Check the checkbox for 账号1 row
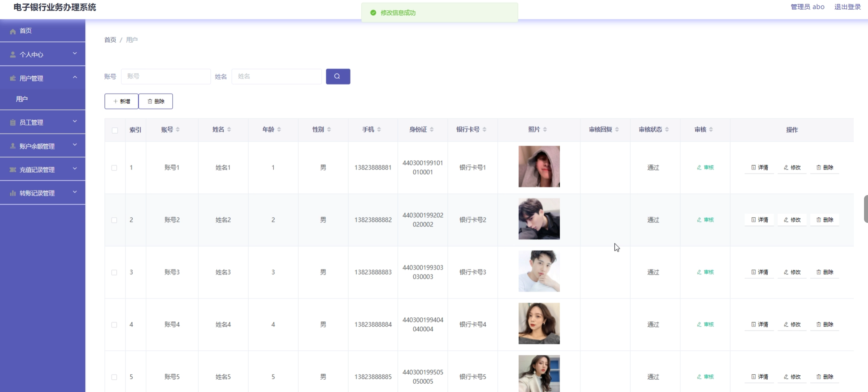 (x=115, y=168)
